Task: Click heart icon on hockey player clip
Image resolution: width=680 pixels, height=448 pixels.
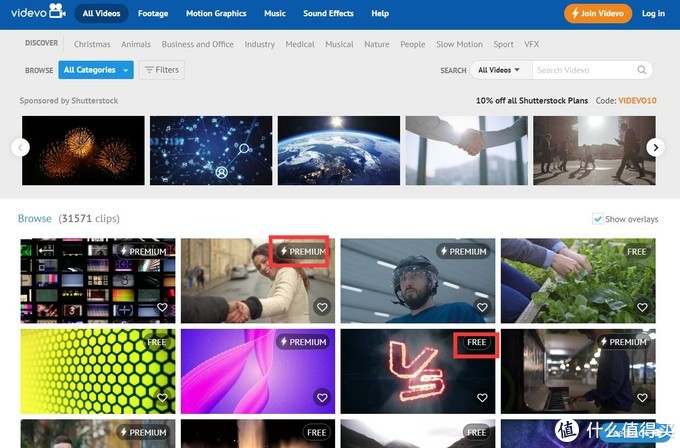Action: (x=482, y=308)
